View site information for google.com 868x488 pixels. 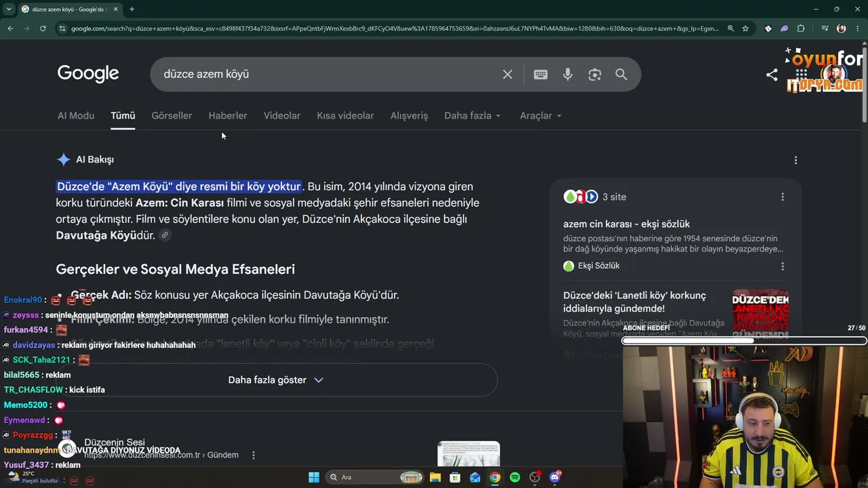tap(62, 28)
